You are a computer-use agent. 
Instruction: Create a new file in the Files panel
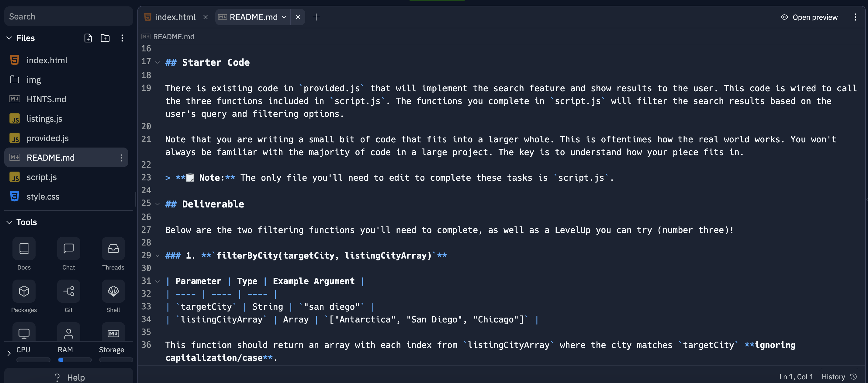coord(88,38)
